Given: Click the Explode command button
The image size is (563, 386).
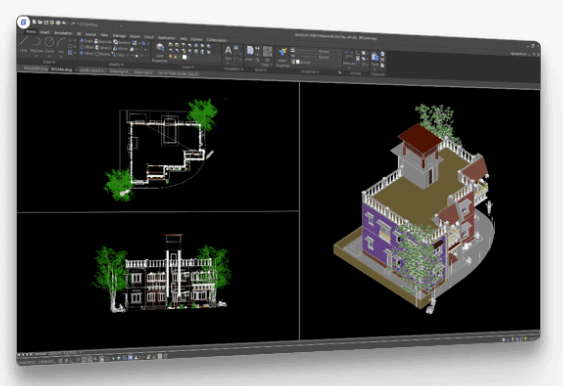Looking at the screenshot, I should (103, 42).
